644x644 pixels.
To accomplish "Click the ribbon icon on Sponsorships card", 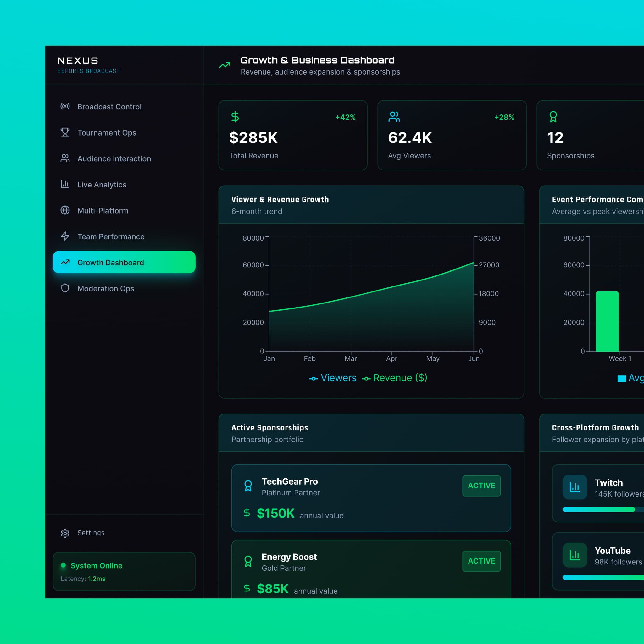I will coord(553,117).
